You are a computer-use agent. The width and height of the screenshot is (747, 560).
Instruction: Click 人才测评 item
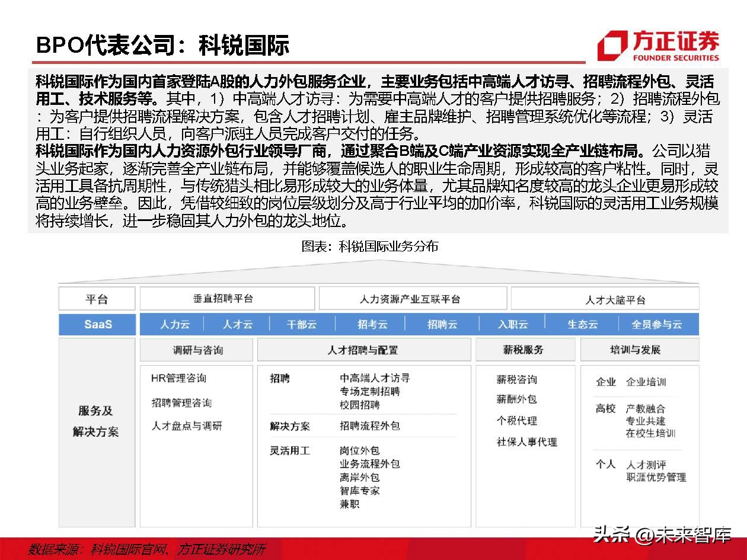pos(646,465)
